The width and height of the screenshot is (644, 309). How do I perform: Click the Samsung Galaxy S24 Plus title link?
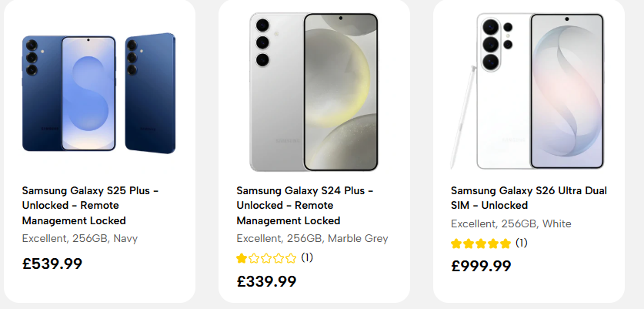[x=305, y=206]
